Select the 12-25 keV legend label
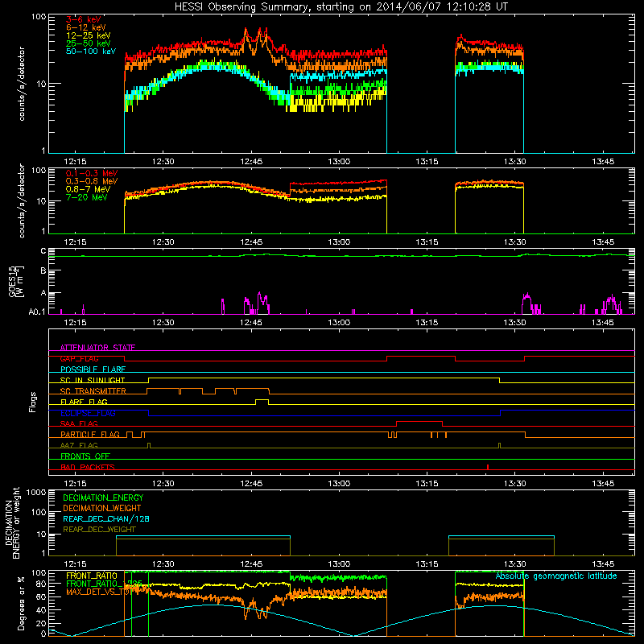Image resolution: width=644 pixels, height=644 pixels. 88,35
